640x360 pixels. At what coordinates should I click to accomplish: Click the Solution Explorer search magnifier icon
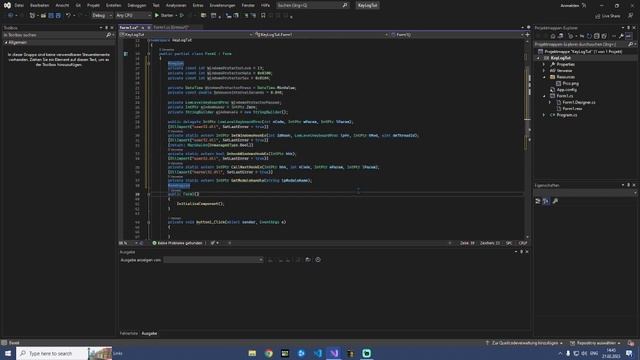631,44
